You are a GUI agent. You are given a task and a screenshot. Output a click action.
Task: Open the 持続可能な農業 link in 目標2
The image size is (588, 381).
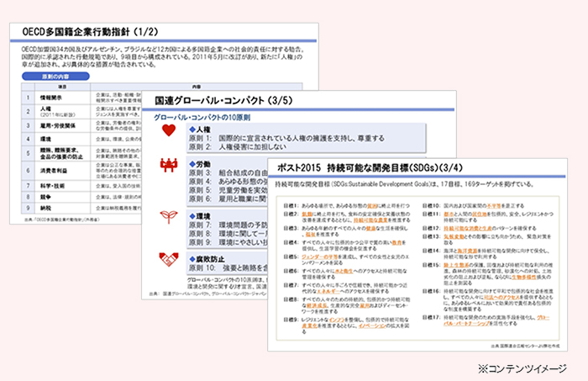370,220
